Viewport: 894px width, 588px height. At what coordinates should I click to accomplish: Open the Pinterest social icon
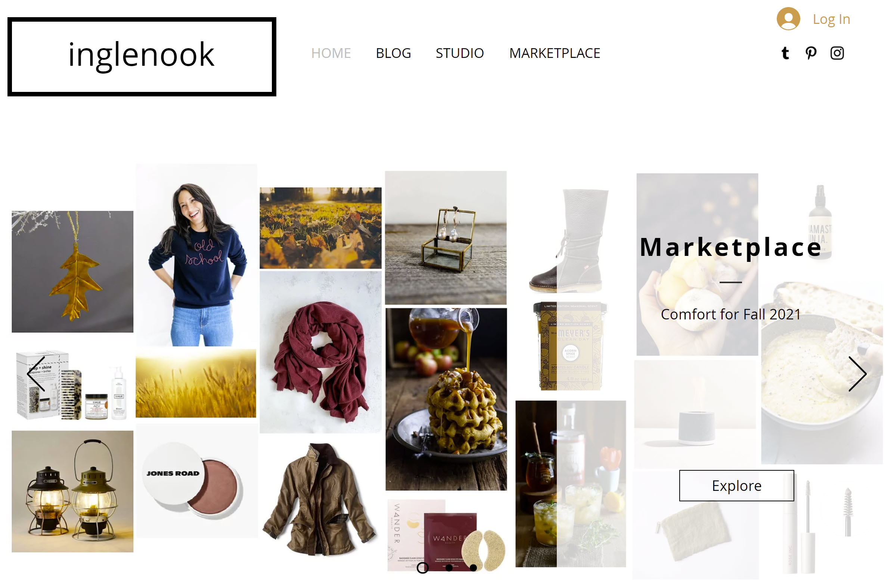coord(811,53)
